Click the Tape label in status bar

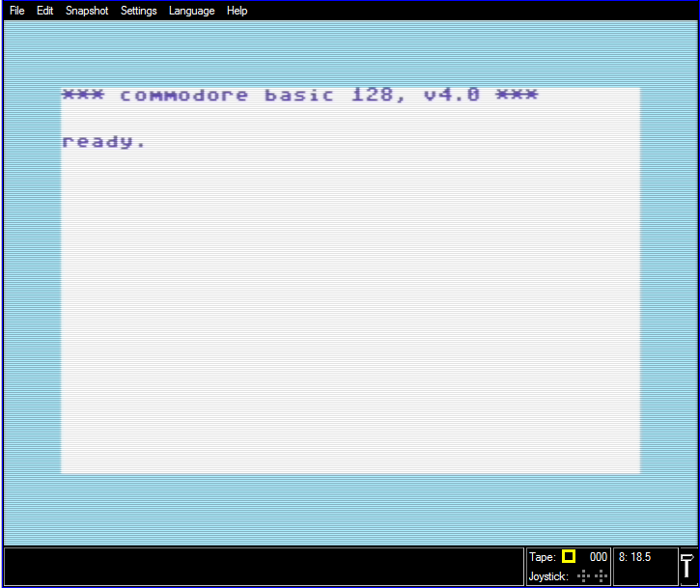coord(543,557)
